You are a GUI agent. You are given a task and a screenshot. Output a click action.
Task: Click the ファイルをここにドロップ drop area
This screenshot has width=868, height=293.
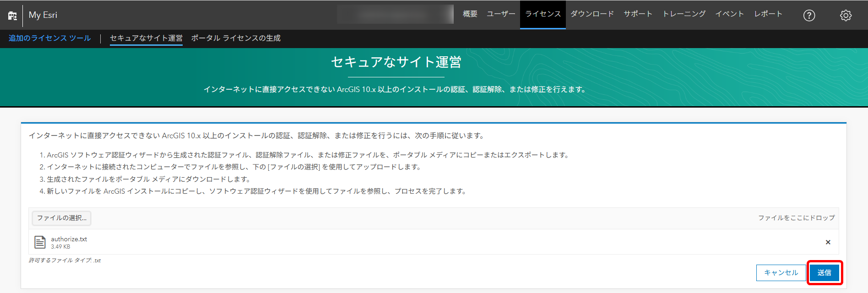[796, 218]
